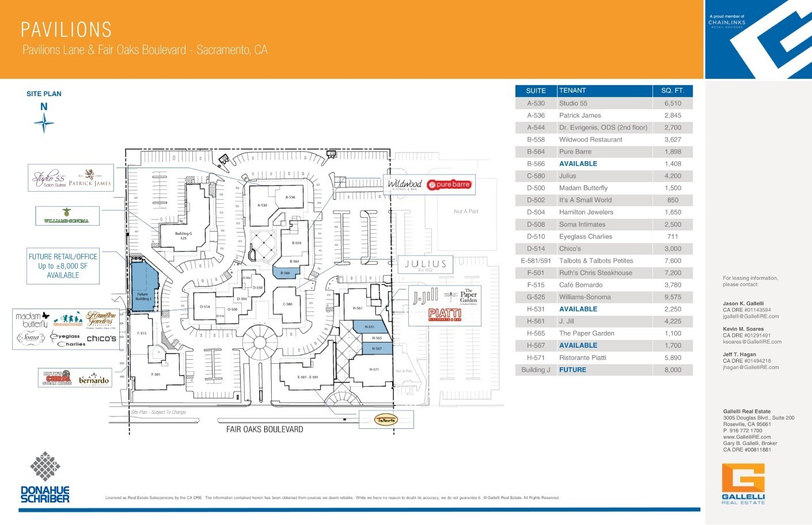The image size is (812, 525).
Task: Click the SQ. FT. column header
Action: point(673,90)
